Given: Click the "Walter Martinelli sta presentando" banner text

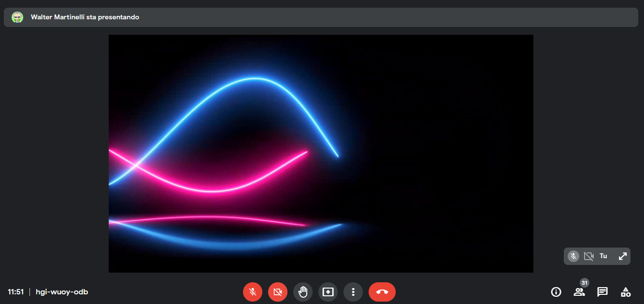Looking at the screenshot, I should [x=85, y=17].
